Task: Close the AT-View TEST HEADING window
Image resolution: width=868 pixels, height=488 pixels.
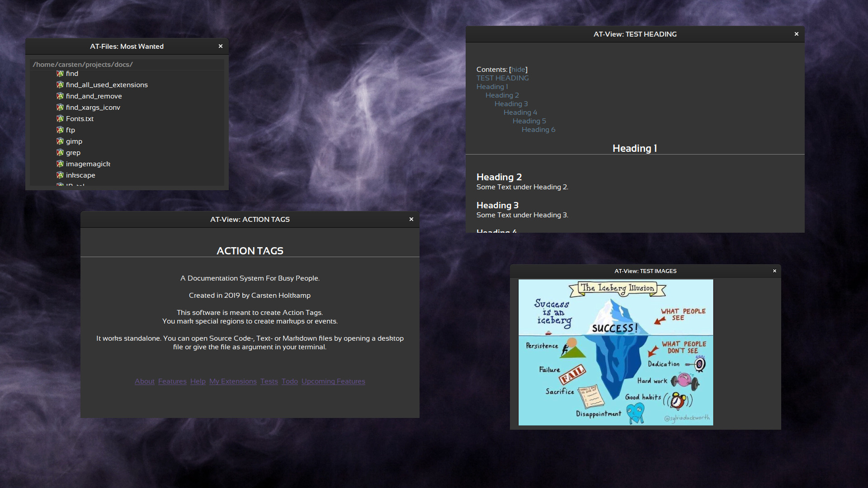Action: (797, 34)
